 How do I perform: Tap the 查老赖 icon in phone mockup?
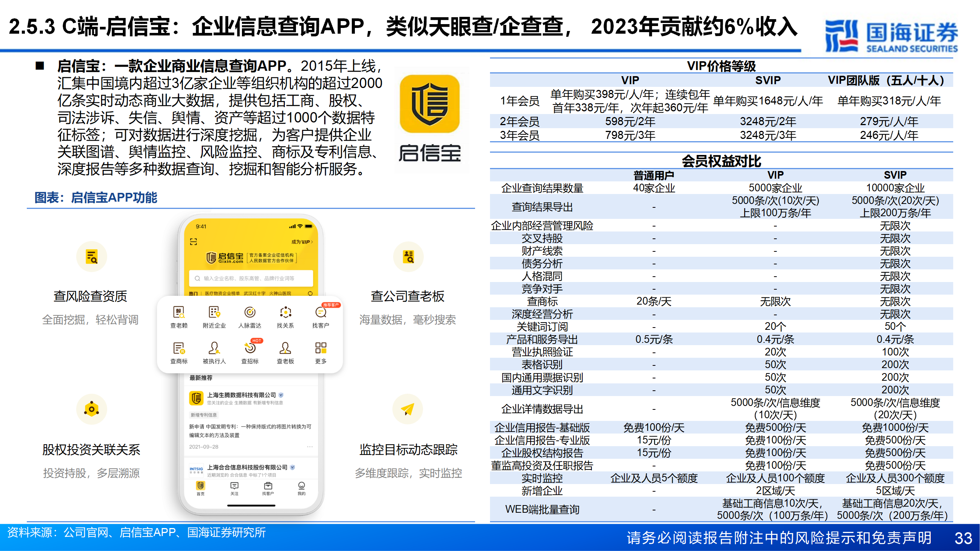[x=179, y=312]
